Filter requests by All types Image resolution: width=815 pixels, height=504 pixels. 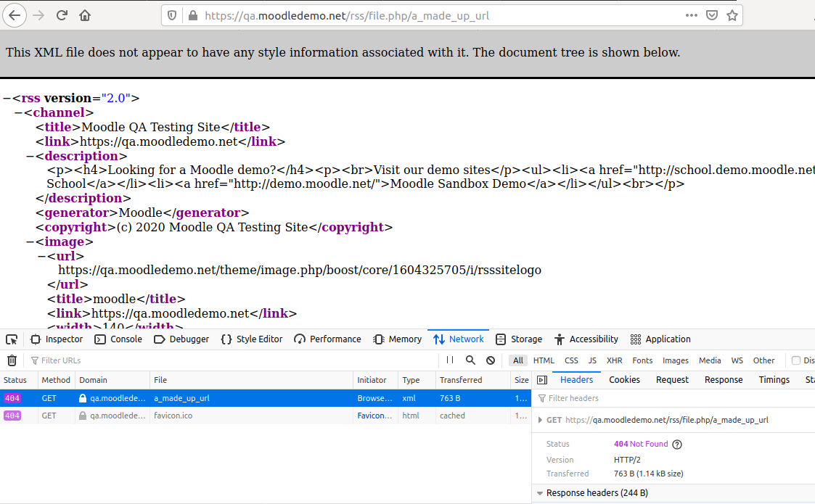518,360
